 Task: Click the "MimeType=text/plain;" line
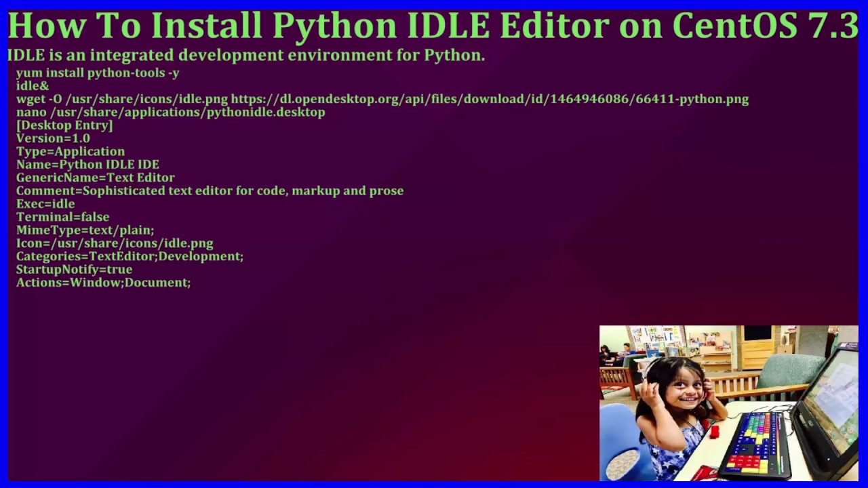point(85,230)
